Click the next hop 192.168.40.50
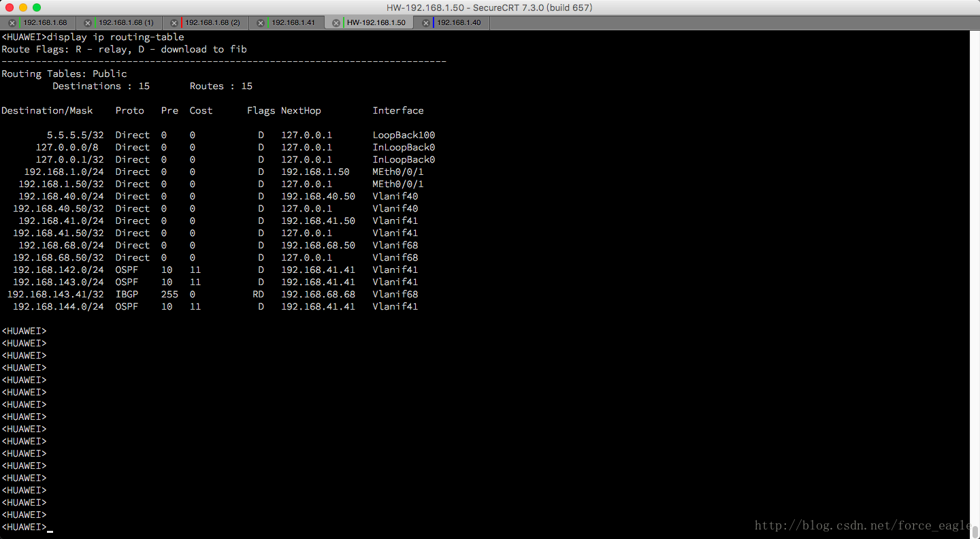Viewport: 980px width, 539px height. tap(318, 196)
